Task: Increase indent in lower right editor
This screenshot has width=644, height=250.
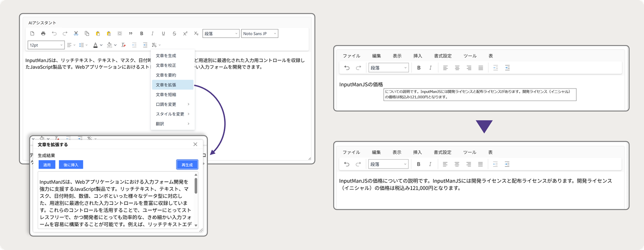Action: point(507,164)
